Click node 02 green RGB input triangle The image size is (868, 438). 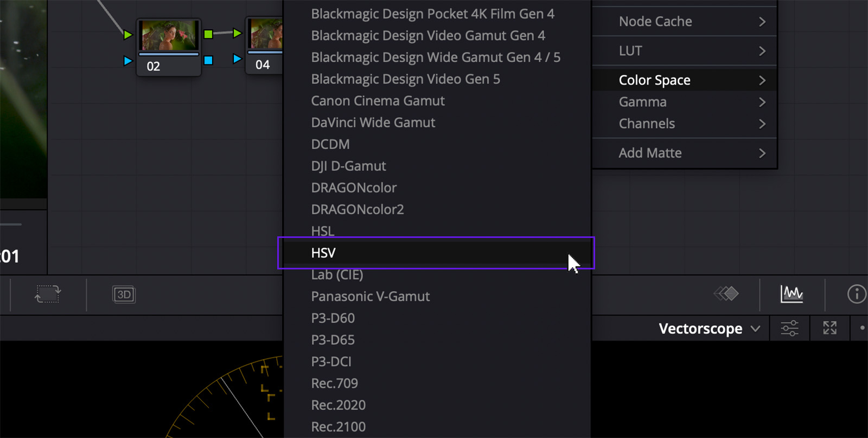tap(127, 35)
